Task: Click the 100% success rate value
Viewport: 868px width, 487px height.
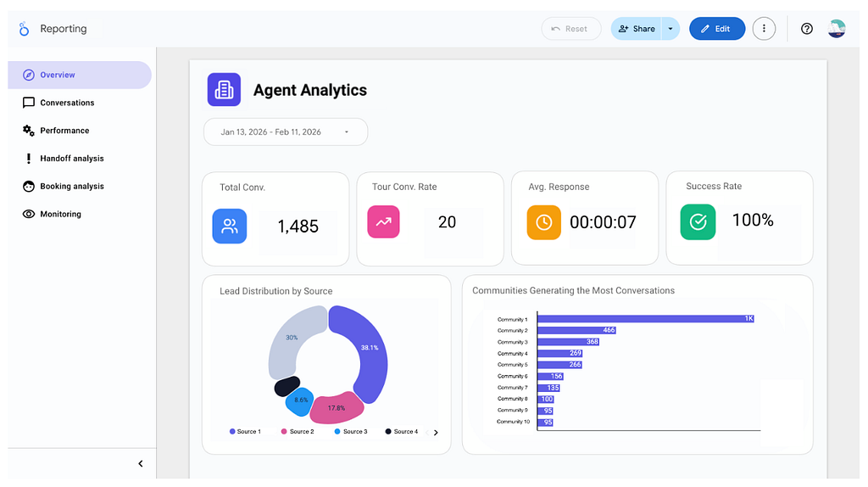Action: point(753,220)
